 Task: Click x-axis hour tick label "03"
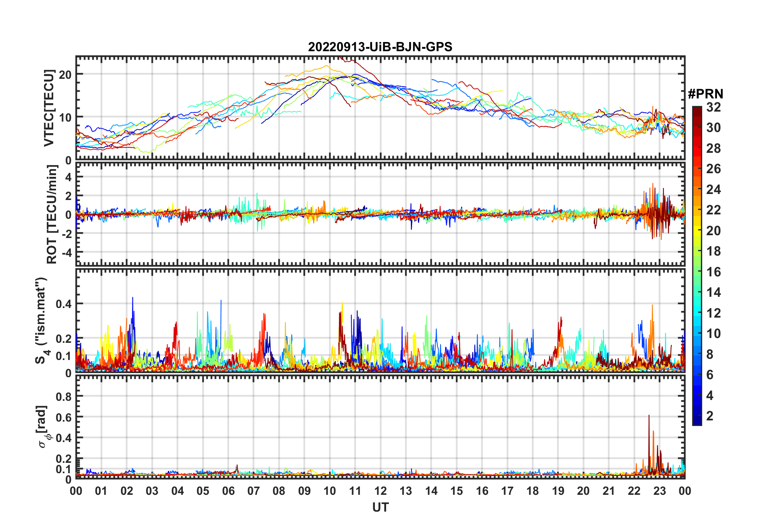pos(152,491)
